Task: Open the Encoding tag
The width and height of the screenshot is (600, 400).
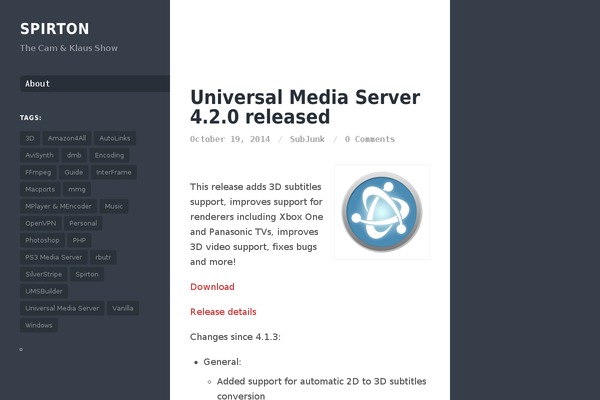Action: click(x=109, y=155)
